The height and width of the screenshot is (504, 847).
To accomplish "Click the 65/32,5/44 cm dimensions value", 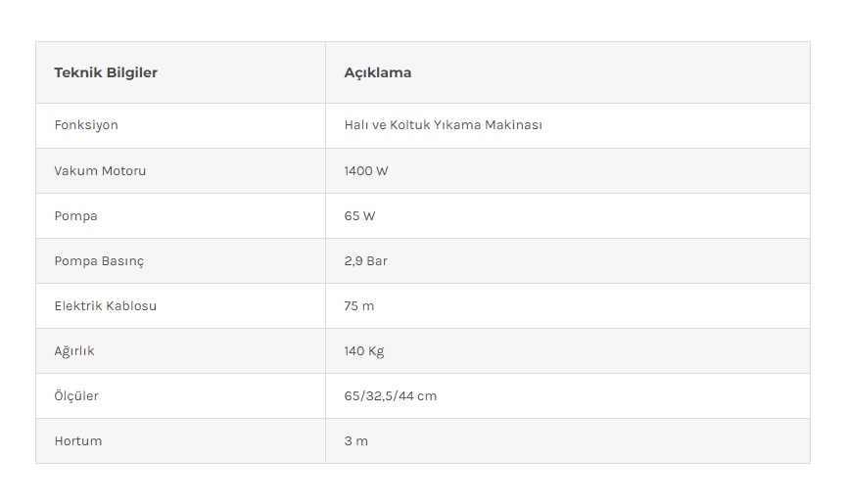I will [391, 396].
